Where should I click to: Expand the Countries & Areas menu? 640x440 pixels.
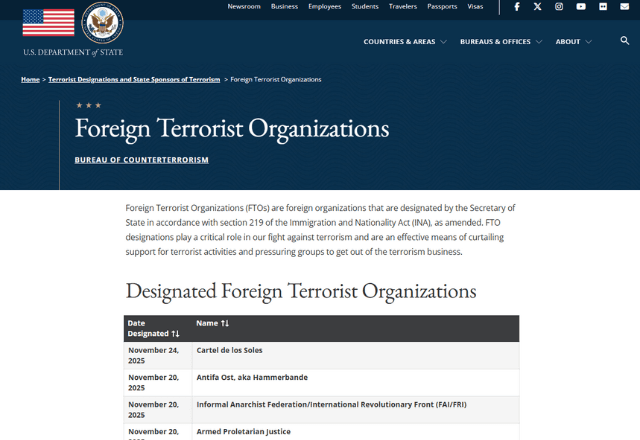tap(404, 42)
